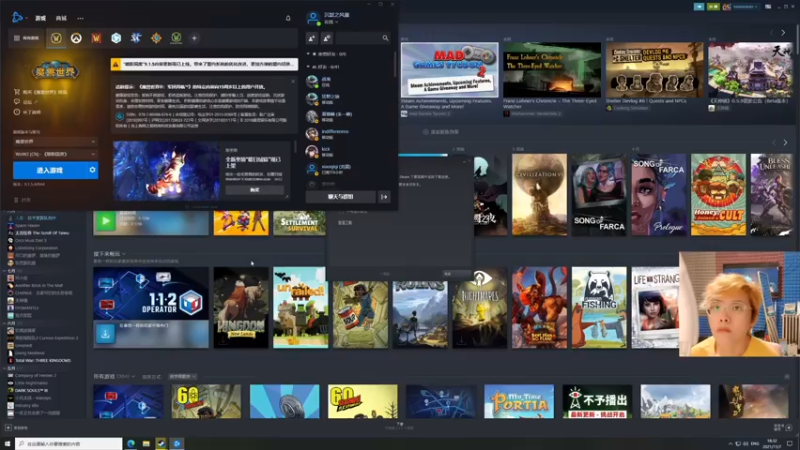Open File Explorer from the taskbar
Viewport: 800px width, 450px height.
(x=146, y=443)
